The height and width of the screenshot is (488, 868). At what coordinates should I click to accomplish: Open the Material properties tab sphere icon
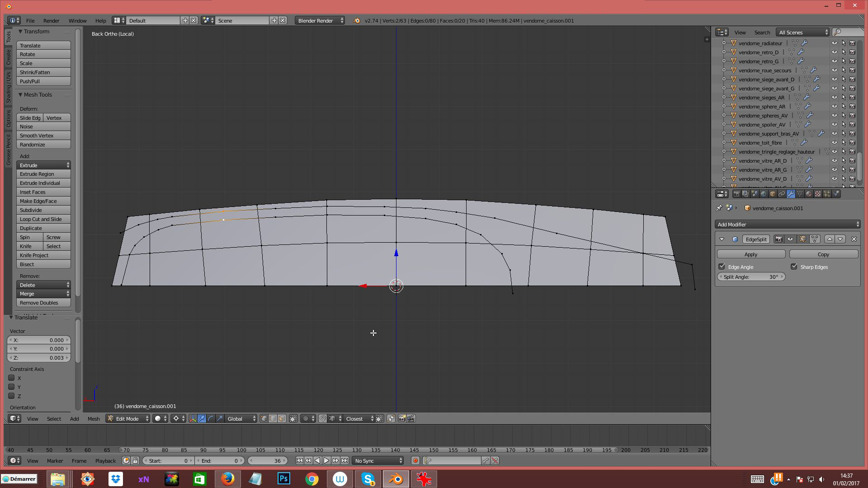coord(809,194)
